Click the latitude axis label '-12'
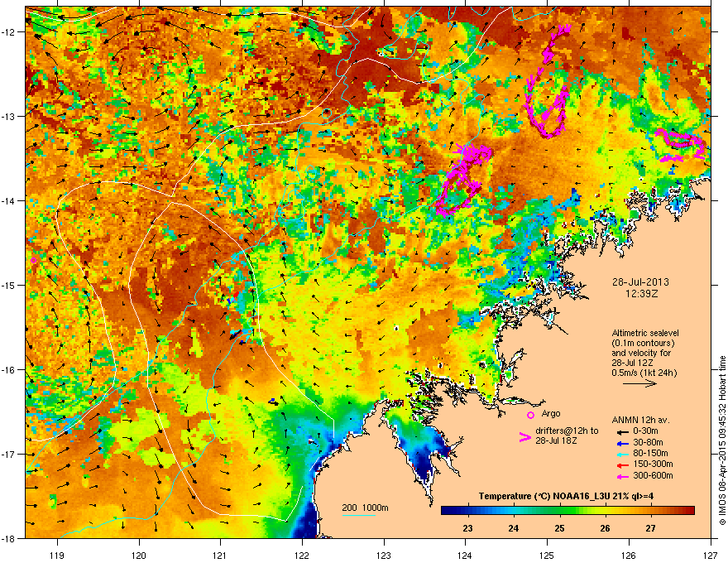Screen dimensions: 728x563 (x=8, y=32)
